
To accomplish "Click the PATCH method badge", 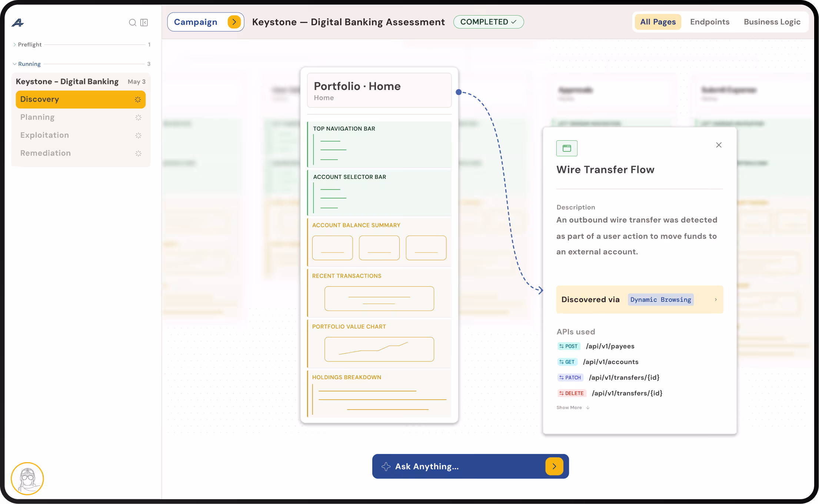I will (x=570, y=378).
